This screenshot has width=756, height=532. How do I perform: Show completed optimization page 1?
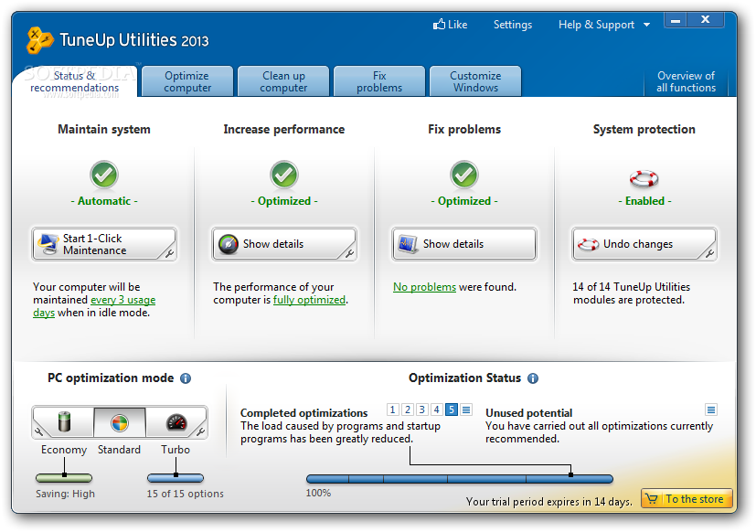pos(392,410)
